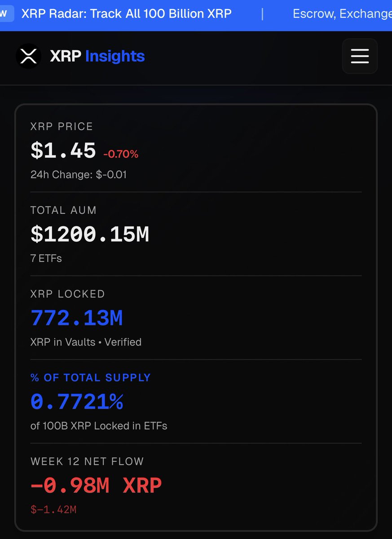This screenshot has height=539, width=392.
Task: Click the XRP in Vaults Verified caption
Action: coord(86,342)
